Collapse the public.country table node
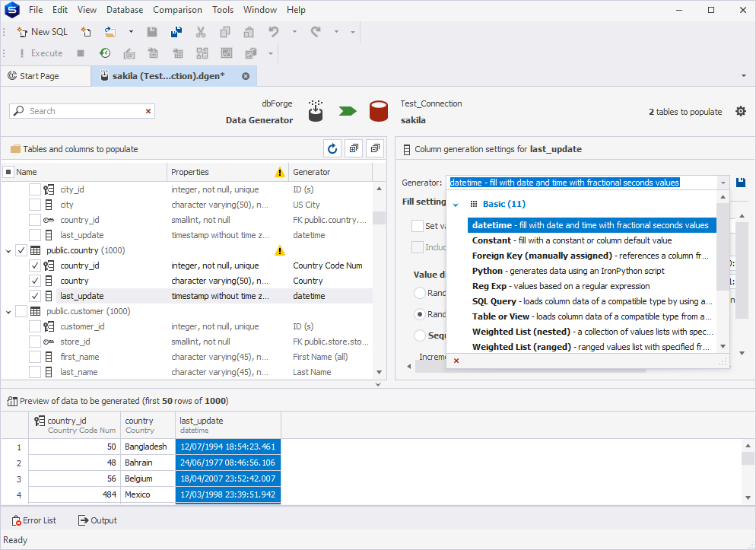 click(8, 251)
